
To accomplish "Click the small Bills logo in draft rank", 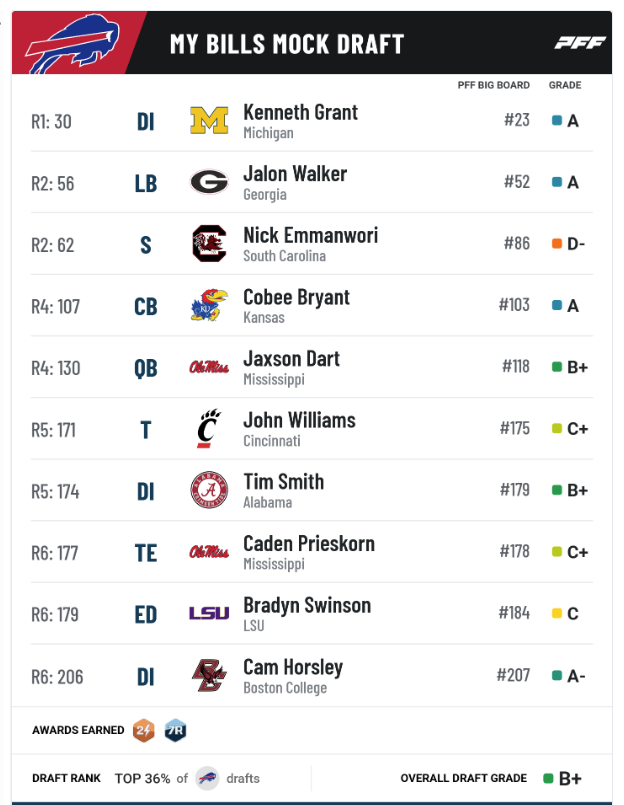I will 207,778.
